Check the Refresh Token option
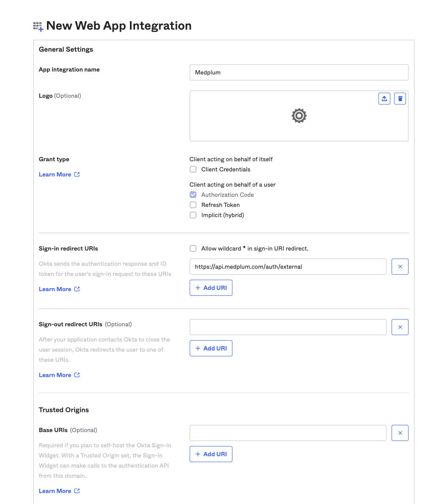The height and width of the screenshot is (504, 428). click(193, 205)
